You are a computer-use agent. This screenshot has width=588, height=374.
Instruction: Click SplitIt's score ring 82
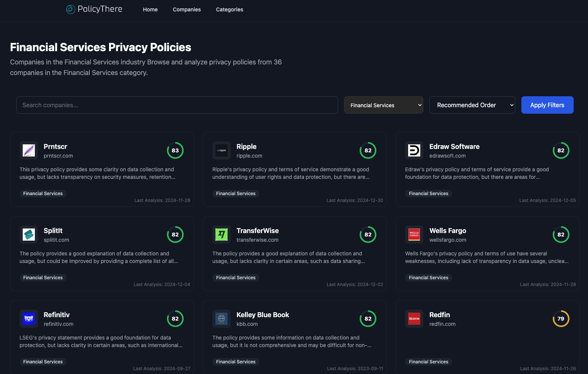coord(175,235)
